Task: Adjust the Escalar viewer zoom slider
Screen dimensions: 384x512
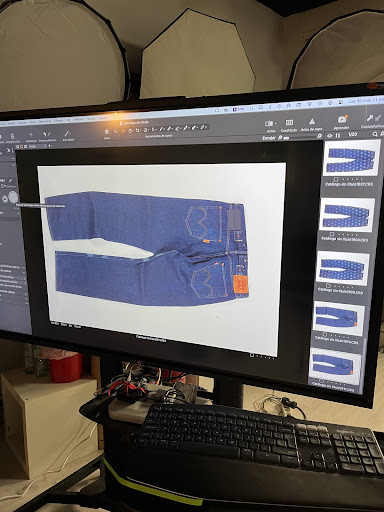Action: point(300,137)
